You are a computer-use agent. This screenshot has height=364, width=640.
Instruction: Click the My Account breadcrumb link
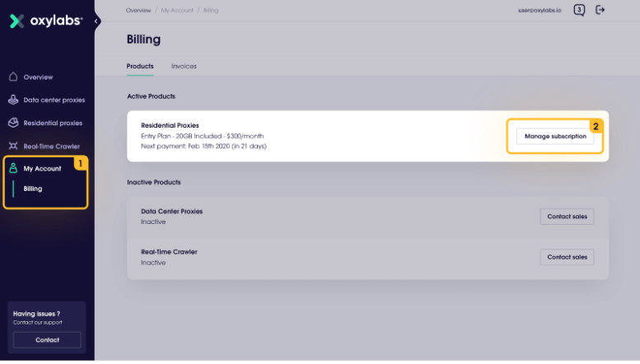point(177,10)
